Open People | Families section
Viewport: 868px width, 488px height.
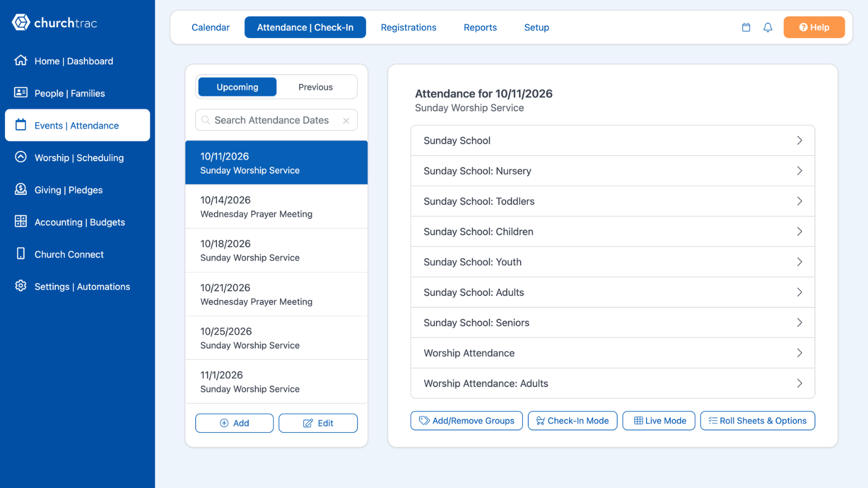coord(78,93)
